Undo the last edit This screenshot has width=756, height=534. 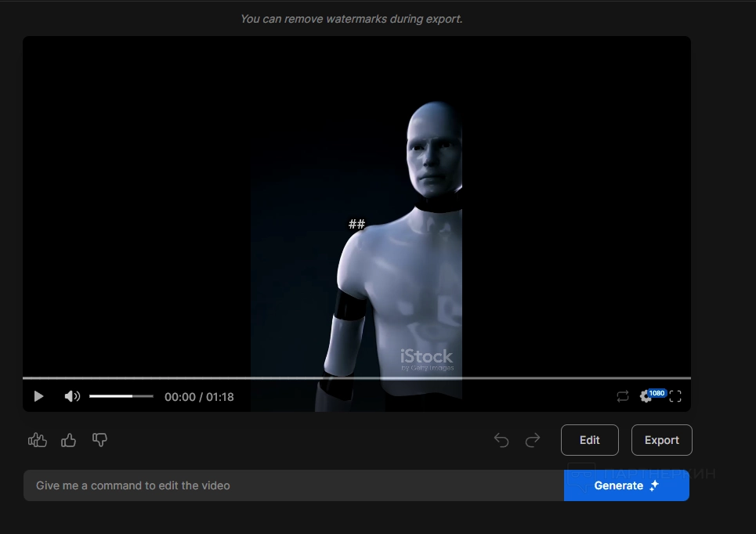pos(501,441)
